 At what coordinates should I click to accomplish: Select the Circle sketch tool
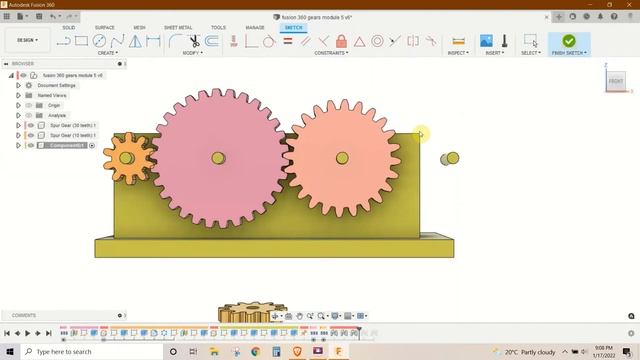(x=99, y=41)
